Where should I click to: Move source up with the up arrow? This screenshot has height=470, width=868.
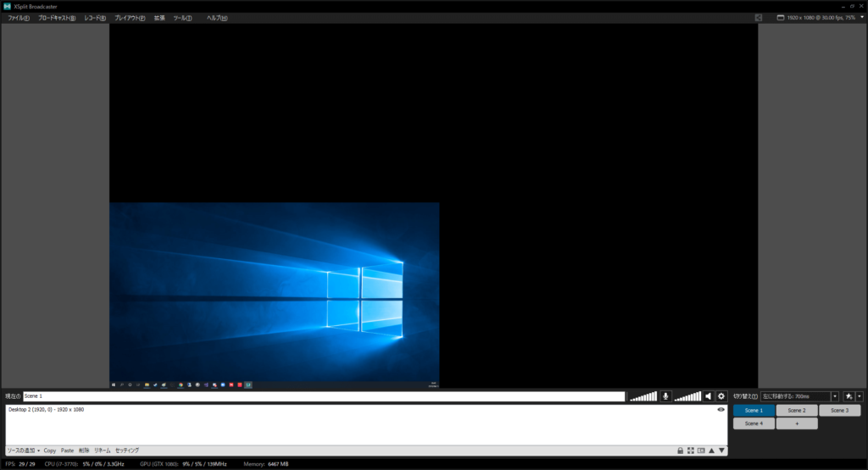tap(712, 451)
